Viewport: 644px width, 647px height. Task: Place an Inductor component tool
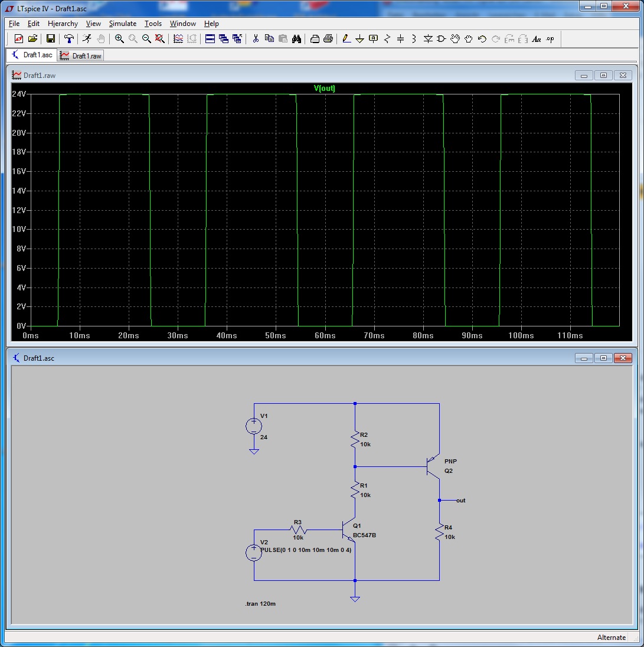414,39
